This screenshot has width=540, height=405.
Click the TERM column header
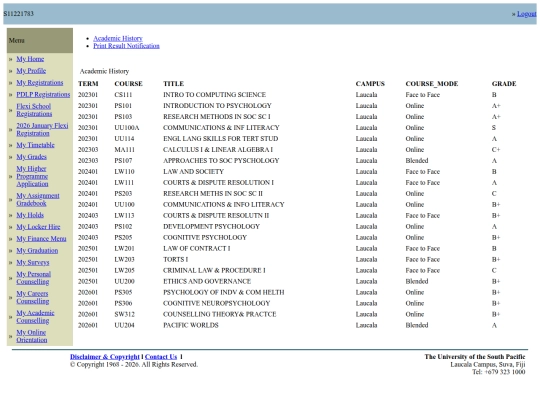(88, 84)
